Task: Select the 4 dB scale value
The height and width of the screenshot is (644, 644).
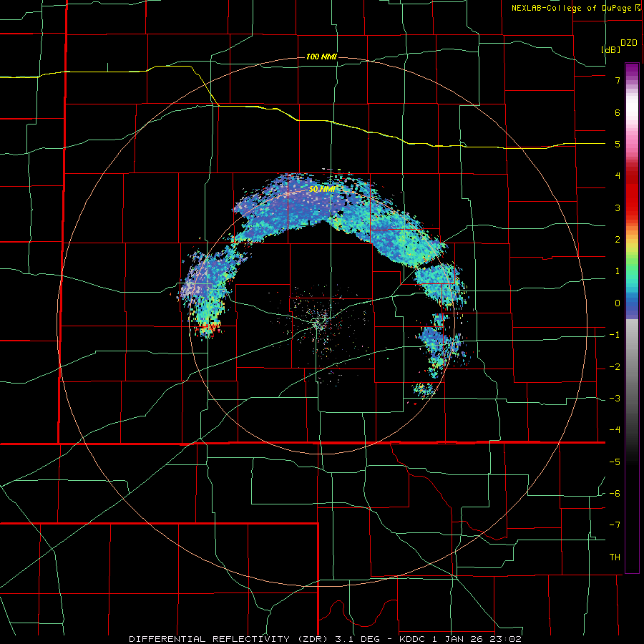Action: tap(618, 176)
